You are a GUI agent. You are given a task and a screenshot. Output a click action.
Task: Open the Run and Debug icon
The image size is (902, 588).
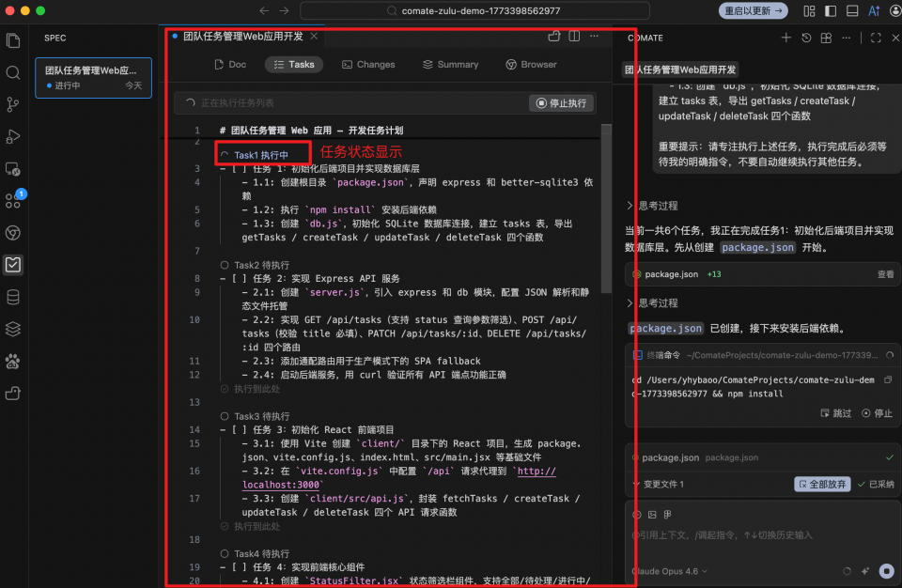click(12, 136)
